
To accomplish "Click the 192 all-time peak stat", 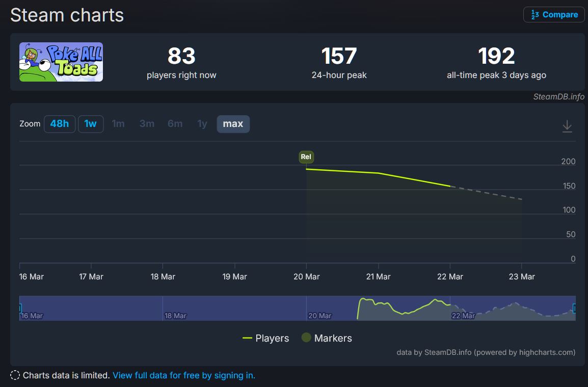I will tap(496, 62).
